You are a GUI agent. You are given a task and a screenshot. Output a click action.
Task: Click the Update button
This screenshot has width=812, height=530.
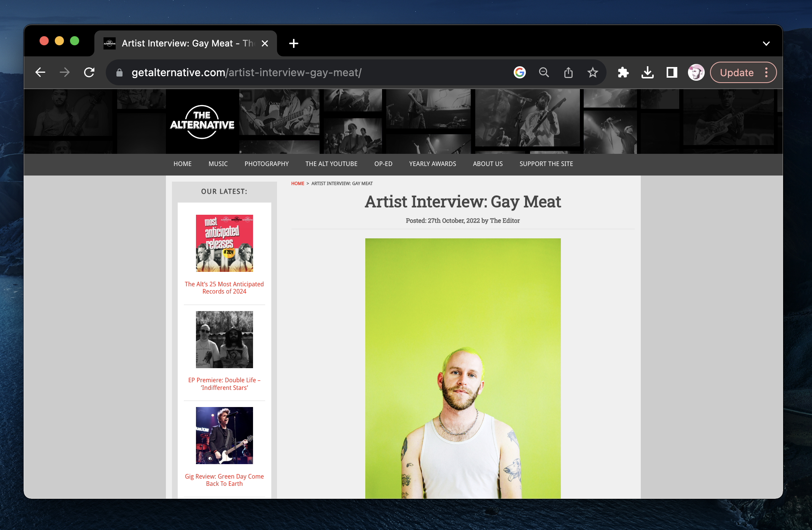[737, 72]
